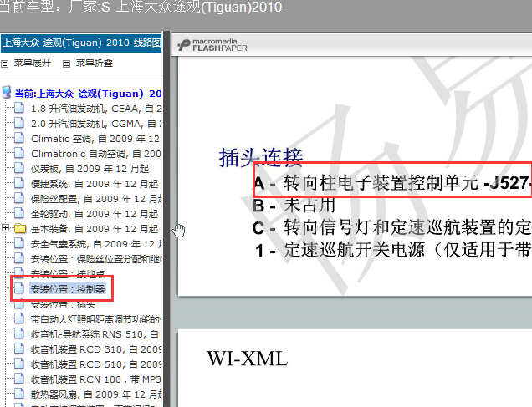532x407 pixels.
Task: Click line 1 - 定速巡航开关电源
Action: 393,250
